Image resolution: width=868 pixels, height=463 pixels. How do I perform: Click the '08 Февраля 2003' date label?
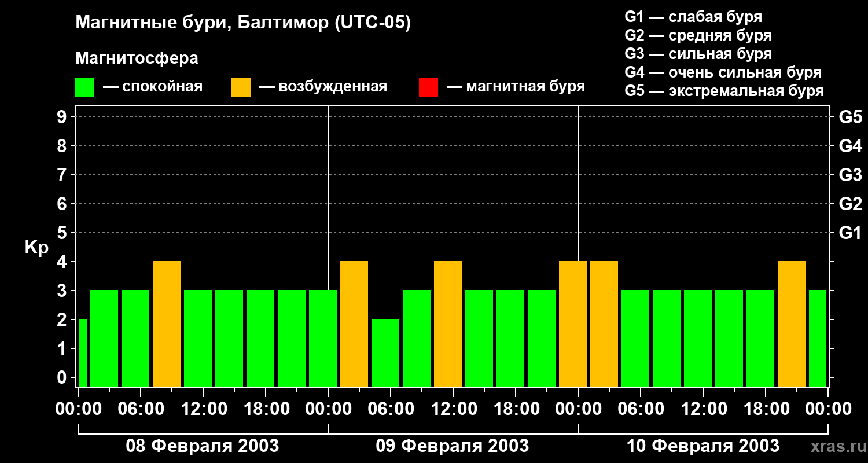click(x=203, y=446)
